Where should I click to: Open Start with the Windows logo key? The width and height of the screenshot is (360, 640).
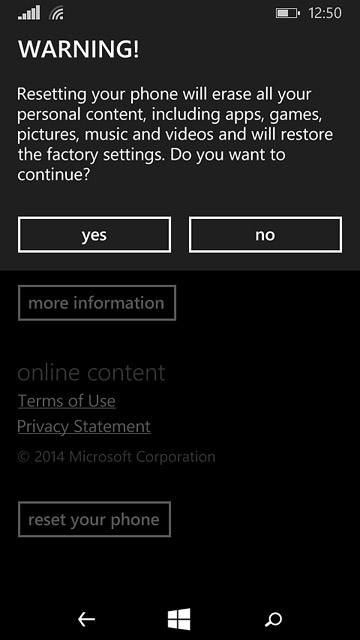(179, 619)
